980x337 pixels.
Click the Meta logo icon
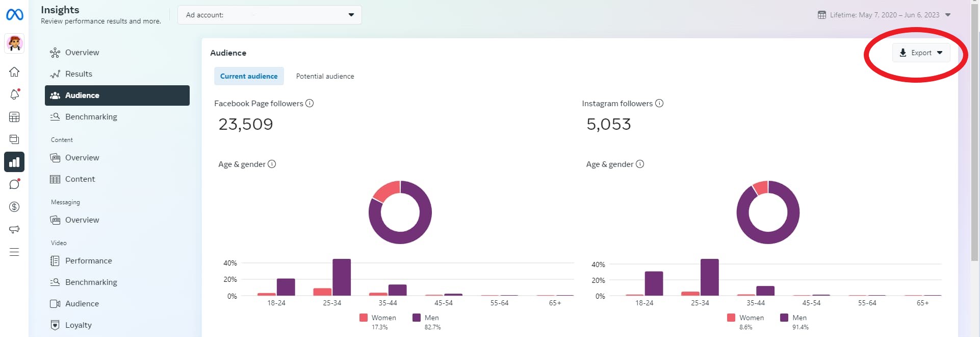tap(14, 15)
